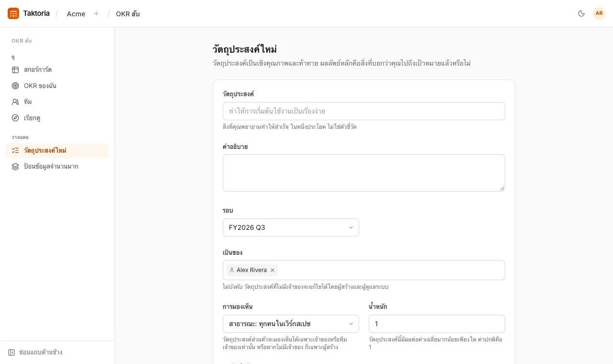Image resolution: width=613 pixels, height=364 pixels.
Task: Open the AR user avatar menu
Action: coord(599,13)
